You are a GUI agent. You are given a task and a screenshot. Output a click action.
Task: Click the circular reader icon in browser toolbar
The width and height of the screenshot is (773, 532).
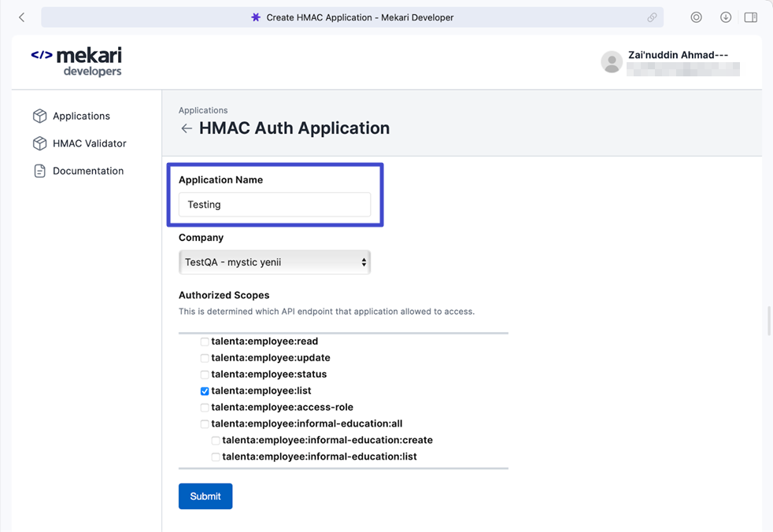click(x=696, y=17)
